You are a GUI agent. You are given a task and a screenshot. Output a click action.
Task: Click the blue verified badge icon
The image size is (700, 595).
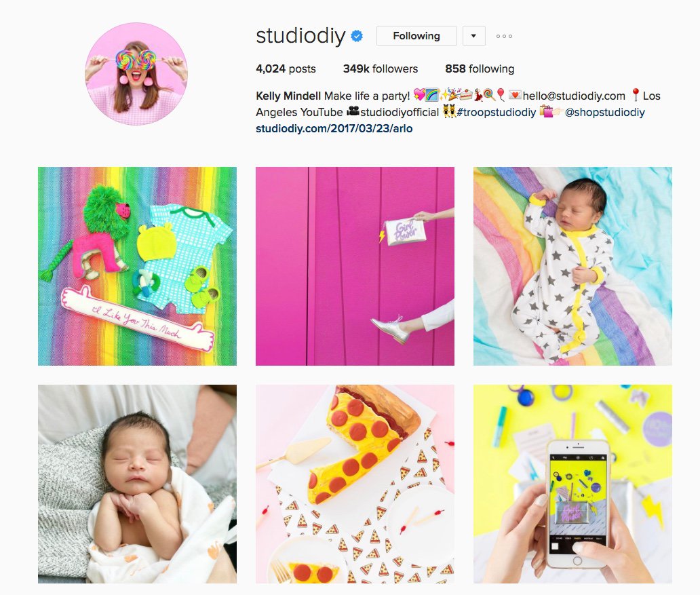pyautogui.click(x=357, y=36)
